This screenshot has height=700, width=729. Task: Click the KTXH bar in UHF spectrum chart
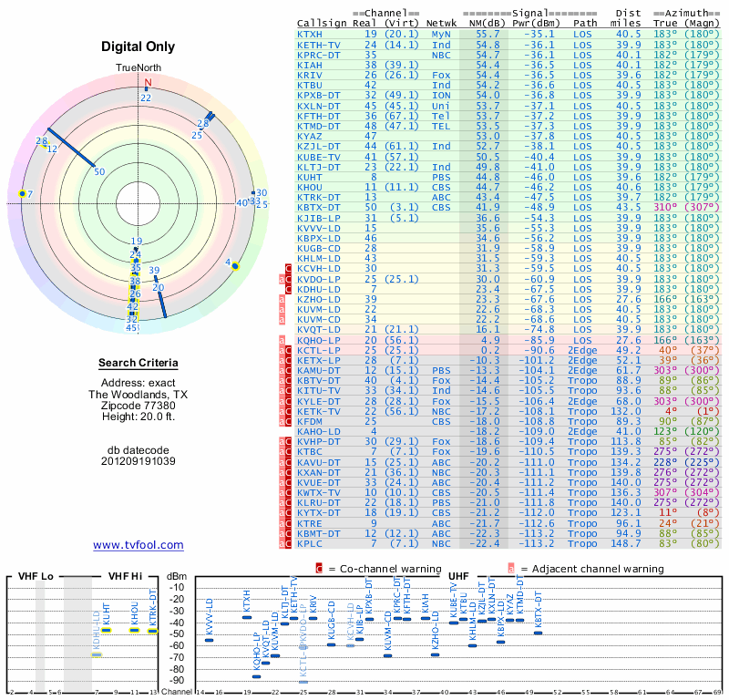click(x=246, y=617)
